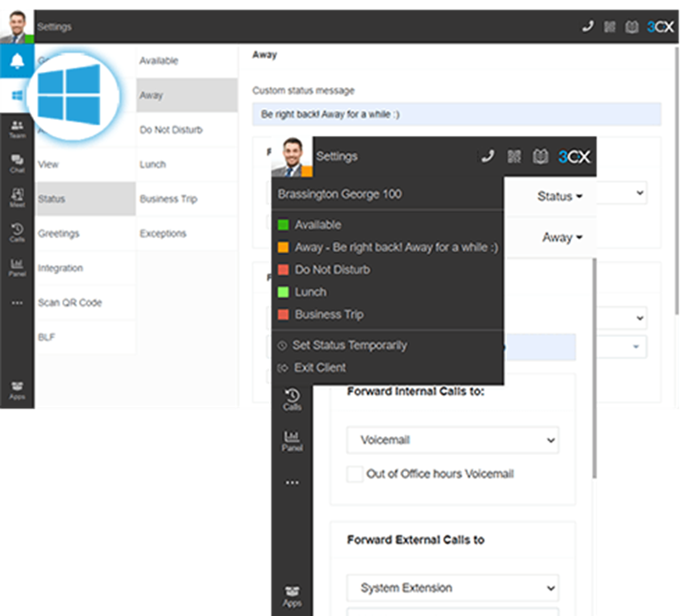This screenshot has width=683, height=616.
Task: Open Panel icon in front window sidebar
Action: pos(292,441)
